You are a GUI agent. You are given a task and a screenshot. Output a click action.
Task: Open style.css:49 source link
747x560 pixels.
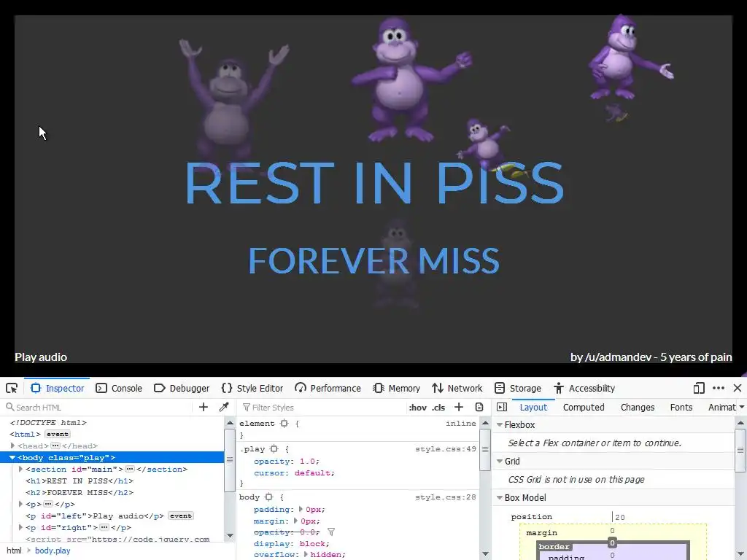446,449
